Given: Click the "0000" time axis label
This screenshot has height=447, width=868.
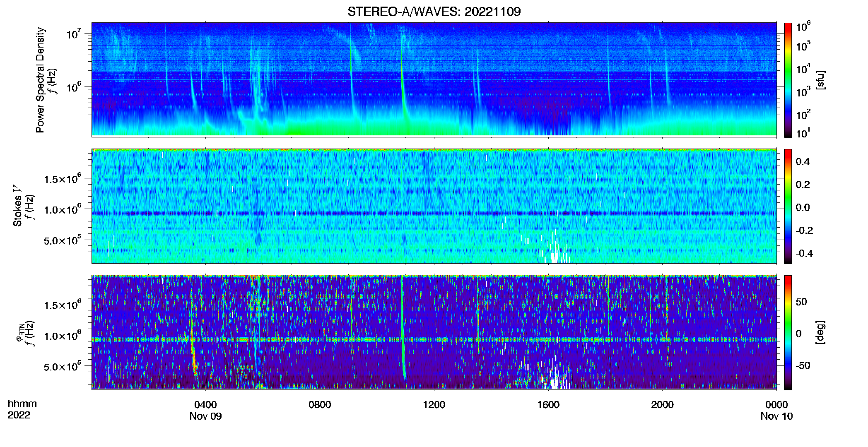Looking at the screenshot, I should [x=776, y=405].
